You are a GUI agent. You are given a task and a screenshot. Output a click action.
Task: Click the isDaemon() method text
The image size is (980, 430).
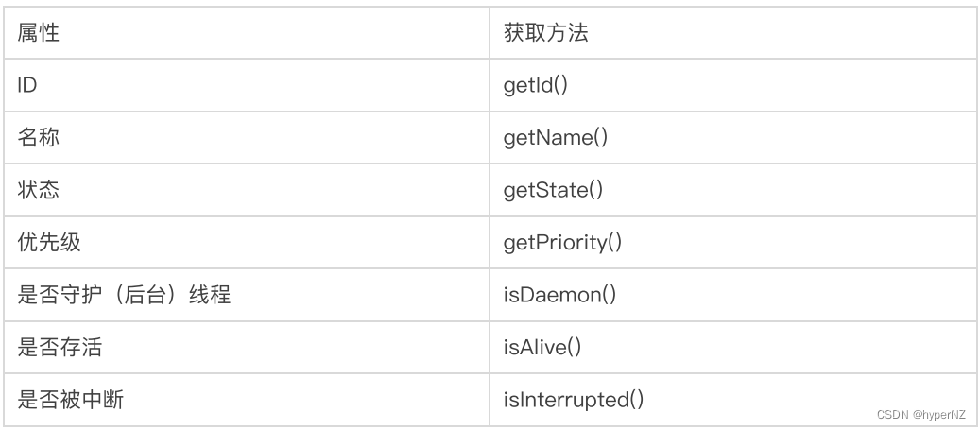click(x=559, y=295)
